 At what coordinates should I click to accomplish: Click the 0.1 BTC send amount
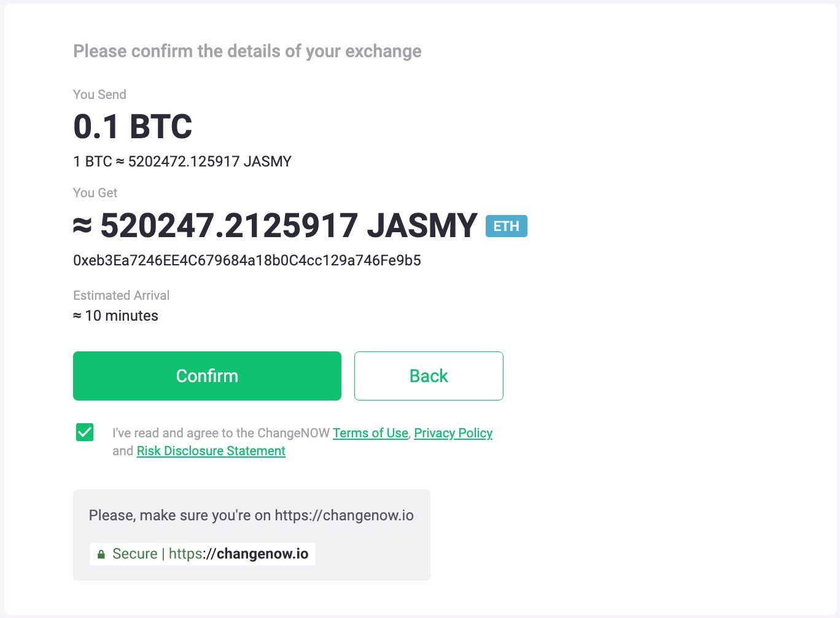[133, 127]
